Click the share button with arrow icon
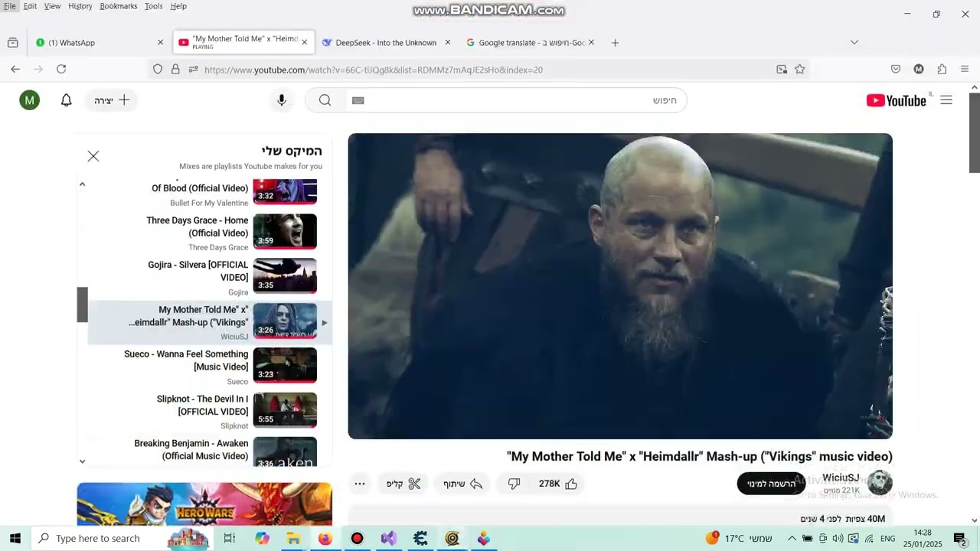This screenshot has height=551, width=980. [x=463, y=484]
